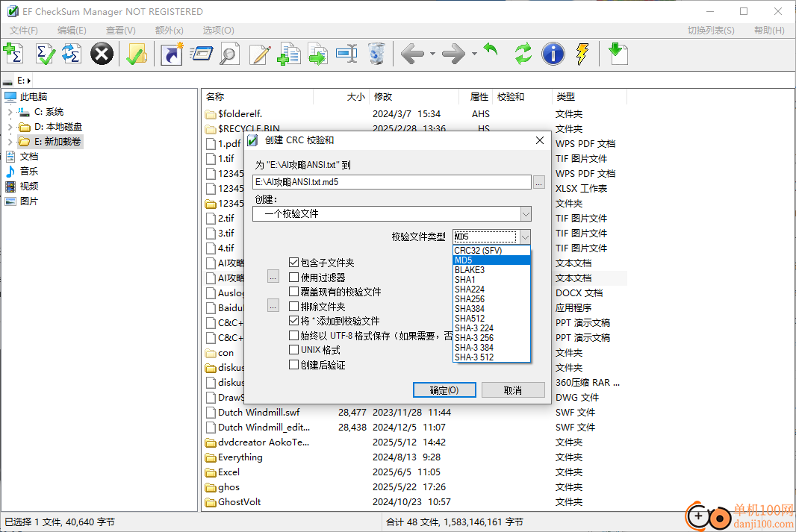Click the 取消 button

click(x=513, y=390)
